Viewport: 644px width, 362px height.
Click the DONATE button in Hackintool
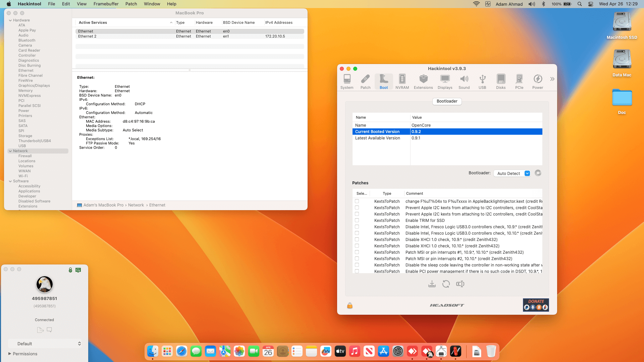click(x=536, y=305)
